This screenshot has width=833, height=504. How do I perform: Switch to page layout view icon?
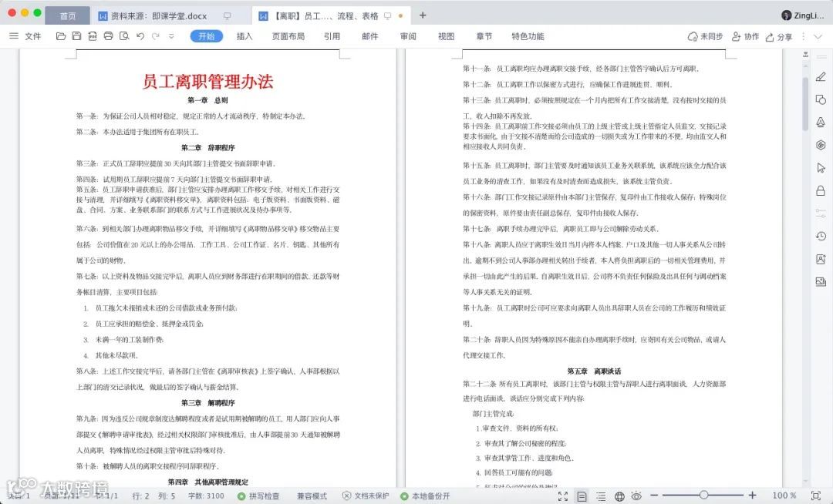pyautogui.click(x=582, y=496)
